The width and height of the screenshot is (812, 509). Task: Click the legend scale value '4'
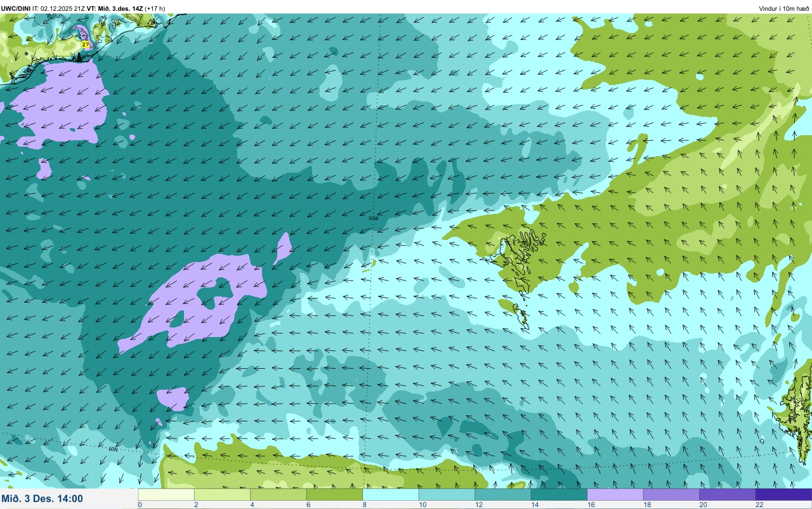point(252,505)
